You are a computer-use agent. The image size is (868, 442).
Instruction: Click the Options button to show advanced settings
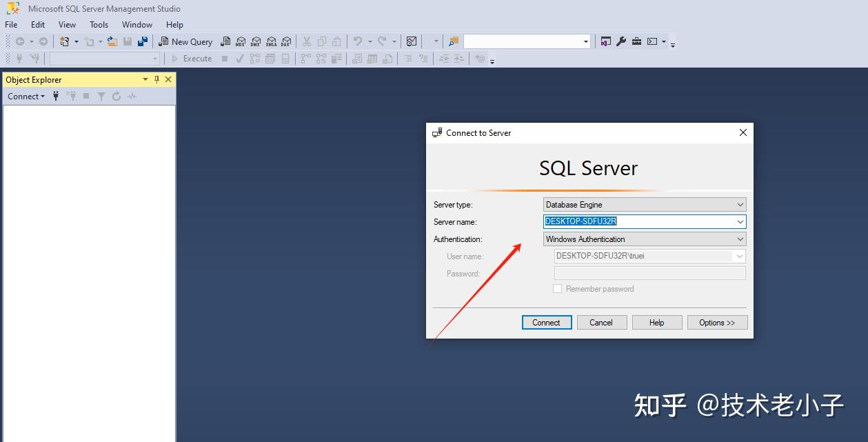click(717, 322)
